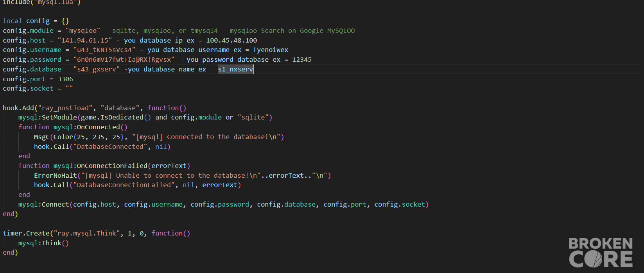Viewport: 644px width, 273px height.
Task: Click the Color(25, 235, 25) argument
Action: 89,137
